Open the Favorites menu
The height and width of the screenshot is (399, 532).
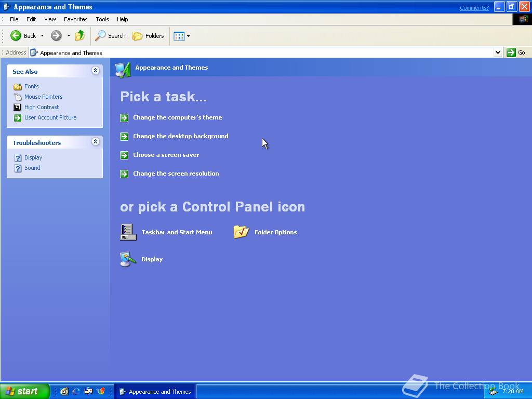pos(75,19)
